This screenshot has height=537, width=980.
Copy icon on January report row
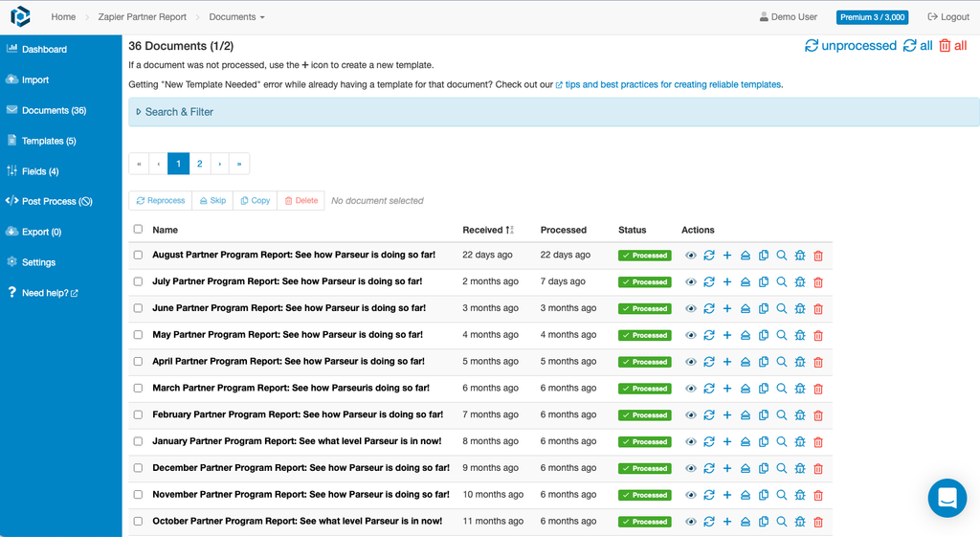(763, 442)
